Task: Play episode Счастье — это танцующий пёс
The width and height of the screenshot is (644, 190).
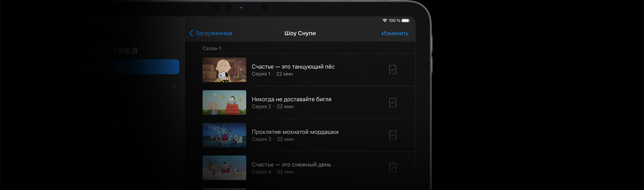Action: [x=293, y=66]
